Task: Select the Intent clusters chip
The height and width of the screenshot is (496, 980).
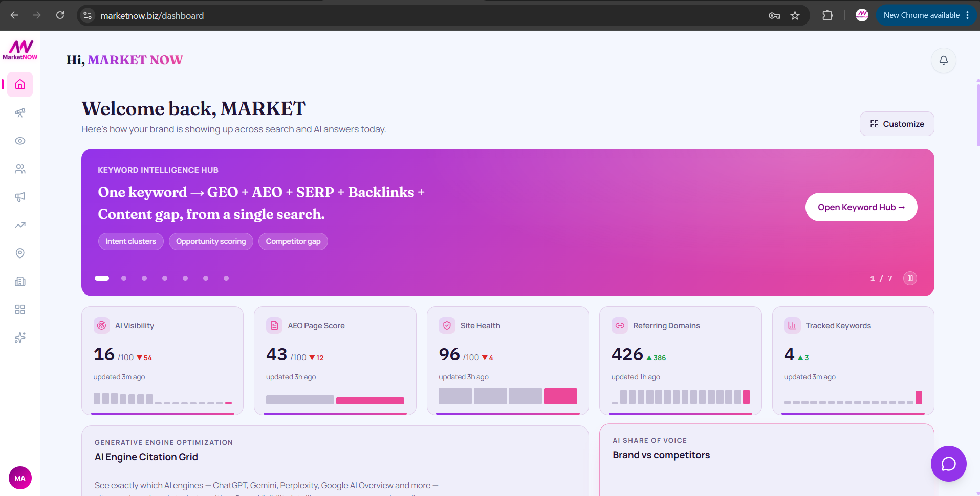Action: point(130,241)
